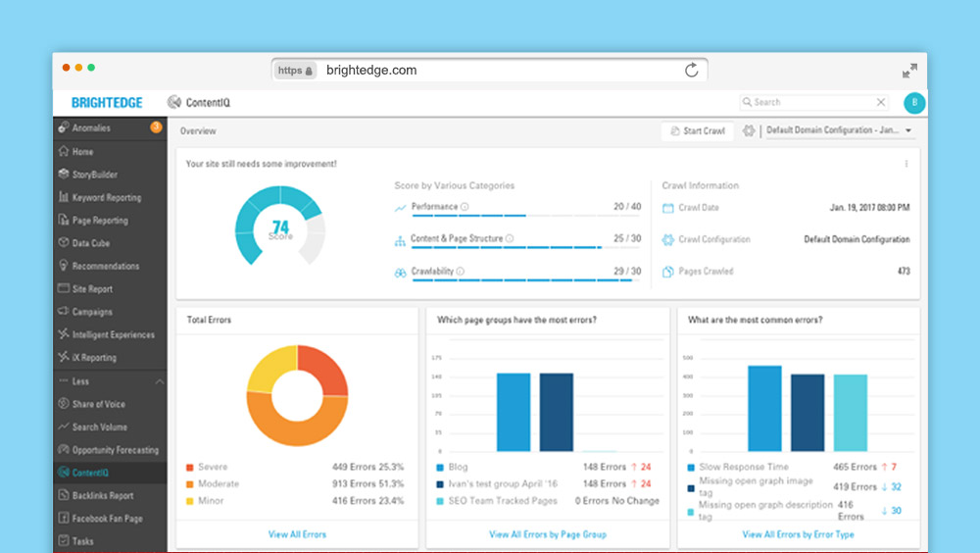Click the Keyword Reporting chart icon
Viewport: 980px width, 553px height.
click(x=63, y=196)
